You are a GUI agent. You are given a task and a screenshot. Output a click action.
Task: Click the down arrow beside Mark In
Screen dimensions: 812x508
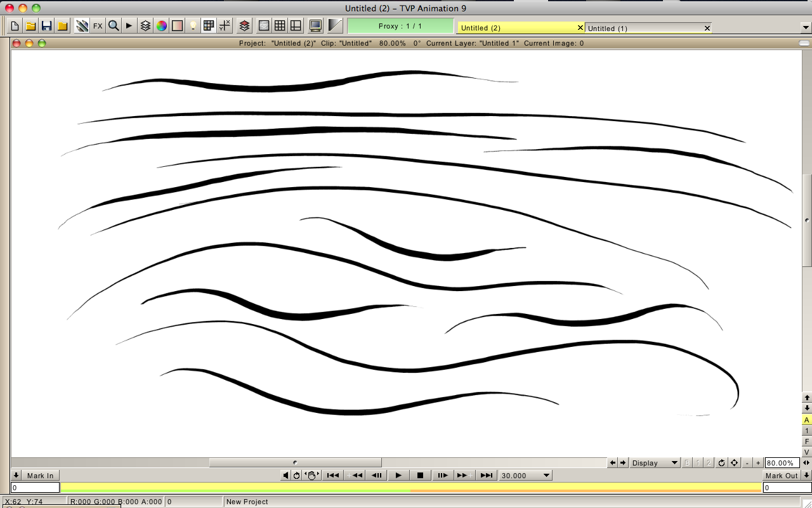click(x=16, y=476)
